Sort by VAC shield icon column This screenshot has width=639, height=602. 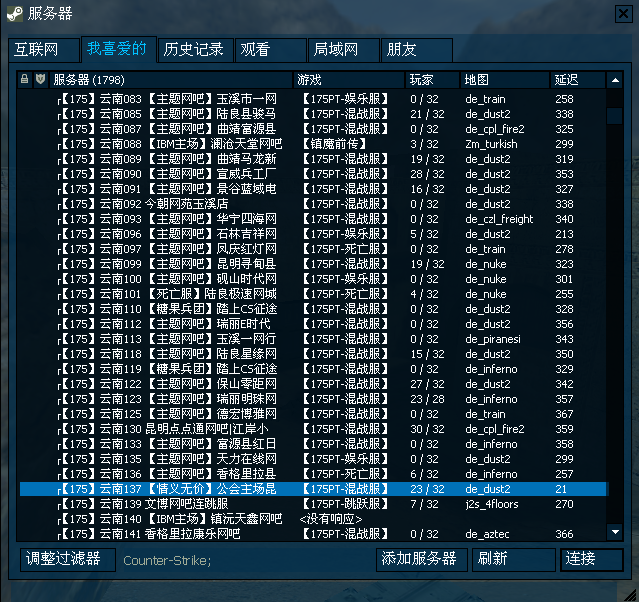point(40,79)
